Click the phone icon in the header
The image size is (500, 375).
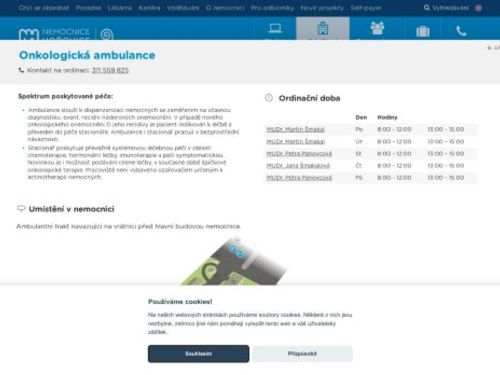(x=461, y=31)
